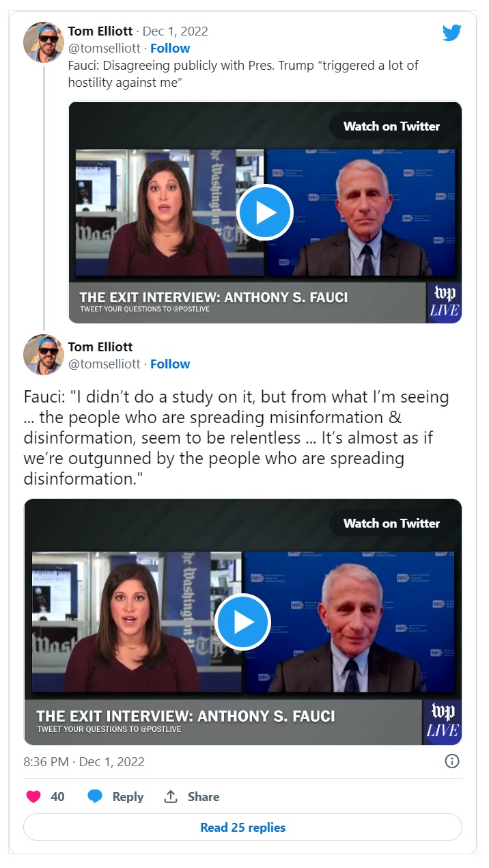The image size is (489, 868).
Task: Like the tweet with the heart icon
Action: 33,796
